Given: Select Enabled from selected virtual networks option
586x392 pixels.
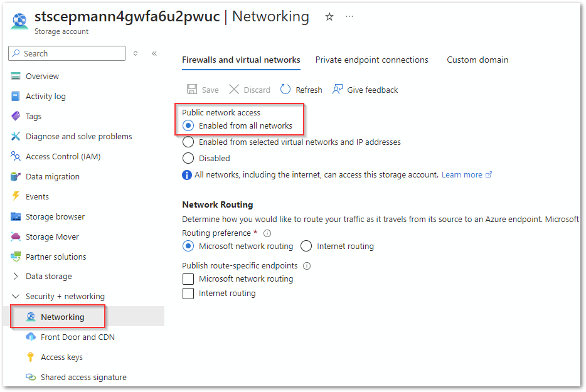Looking at the screenshot, I should pos(188,142).
